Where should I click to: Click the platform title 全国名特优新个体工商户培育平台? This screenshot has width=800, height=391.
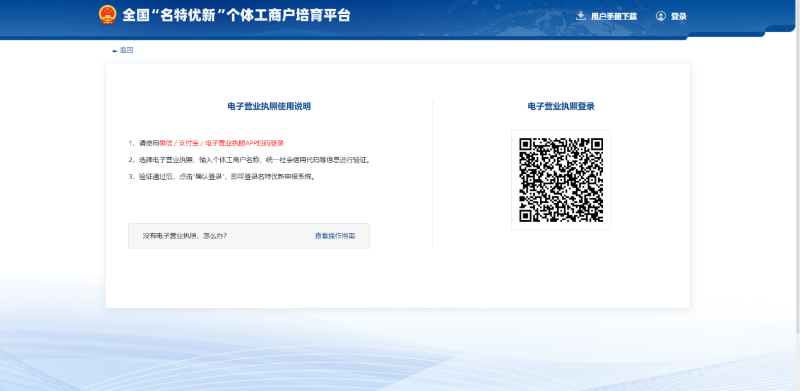236,15
